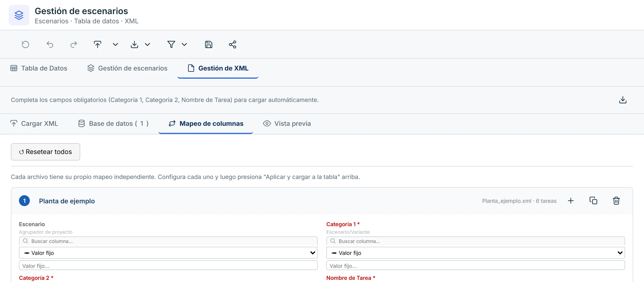This screenshot has width=644, height=282.
Task: Save using the floppy disk icon
Action: pos(209,44)
